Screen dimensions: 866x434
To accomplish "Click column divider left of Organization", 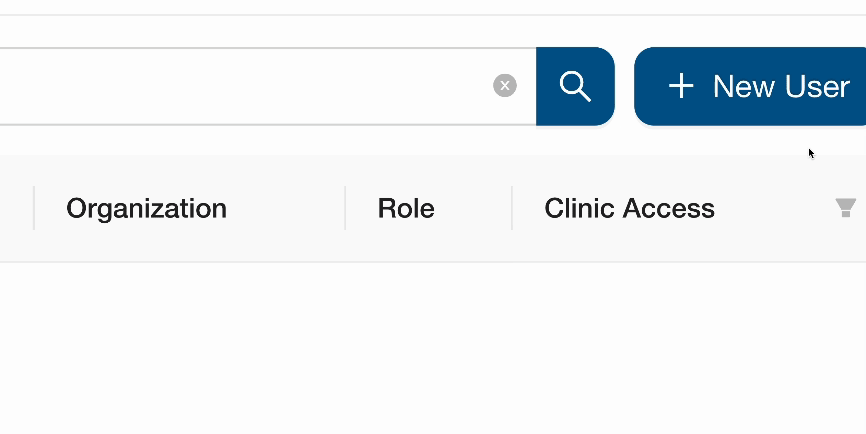I will (34, 208).
